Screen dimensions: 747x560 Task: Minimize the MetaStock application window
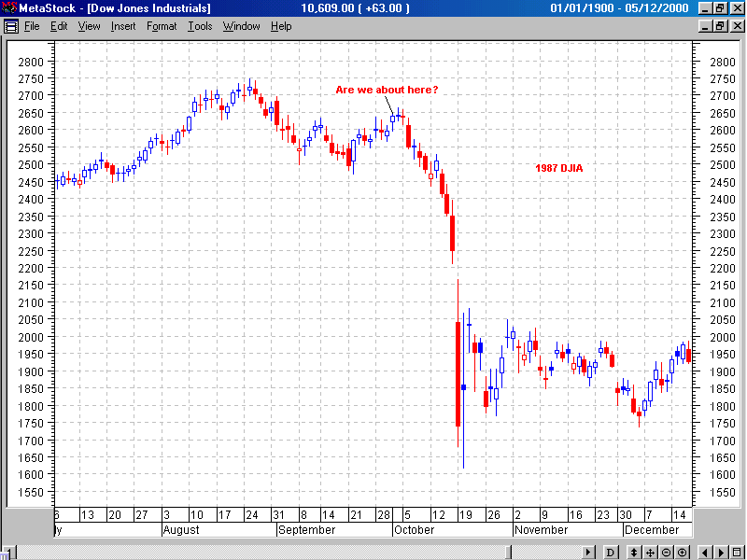[x=705, y=8]
